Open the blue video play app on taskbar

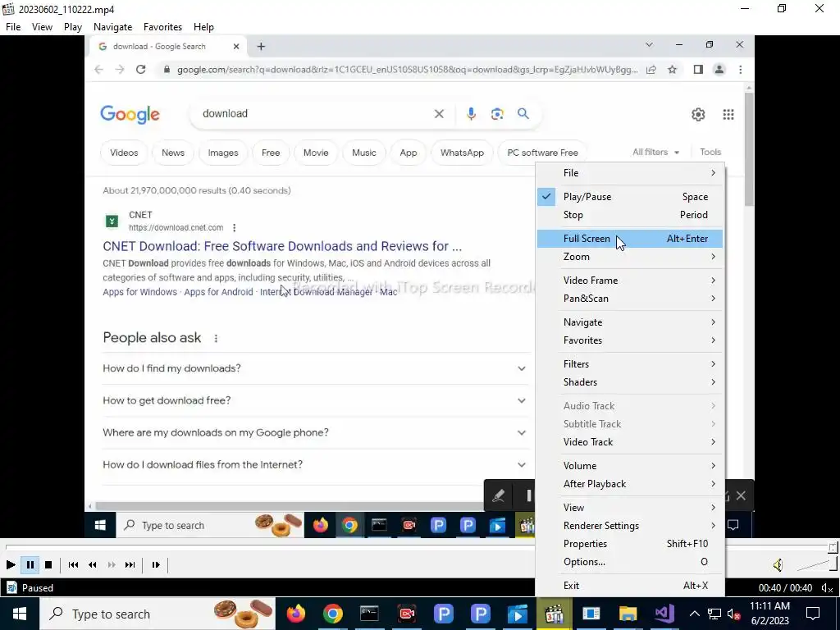pos(518,614)
